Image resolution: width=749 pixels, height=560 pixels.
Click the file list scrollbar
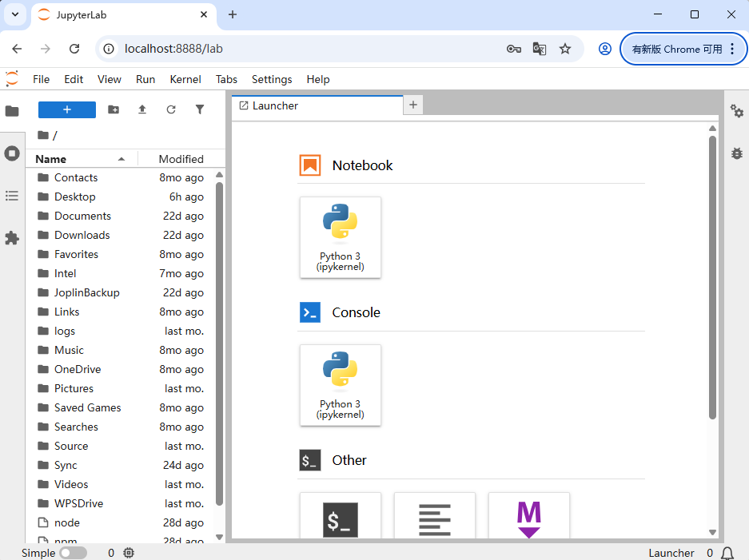coord(219,343)
